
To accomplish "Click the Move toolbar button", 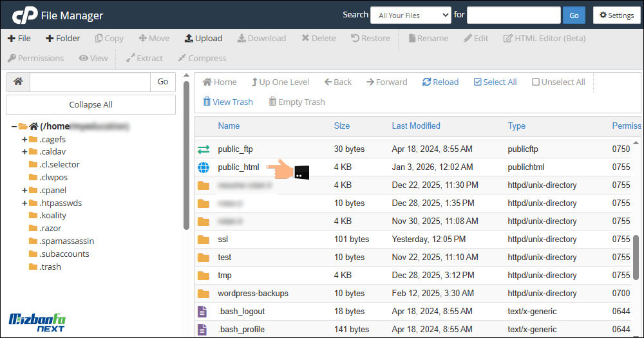I will (155, 38).
